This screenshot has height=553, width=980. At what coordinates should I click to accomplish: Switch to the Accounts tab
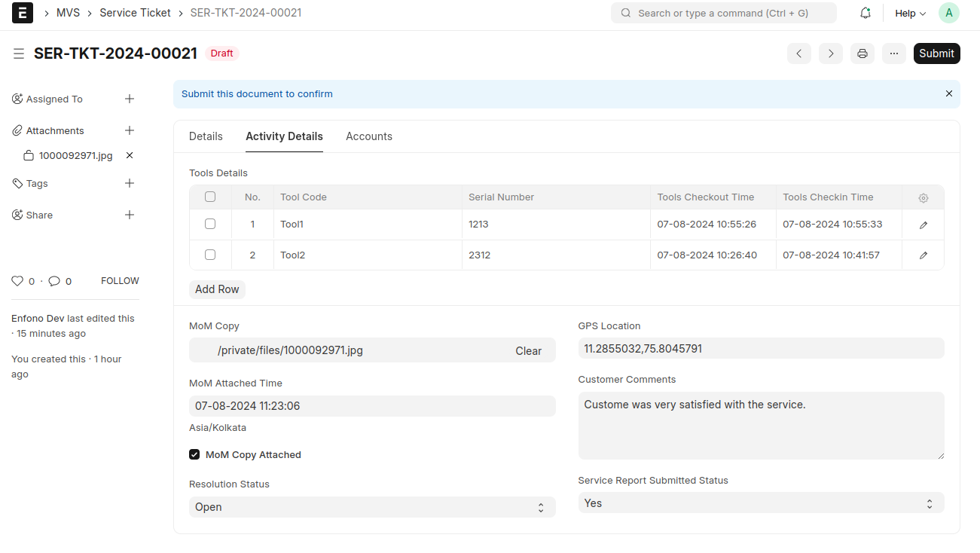tap(369, 136)
